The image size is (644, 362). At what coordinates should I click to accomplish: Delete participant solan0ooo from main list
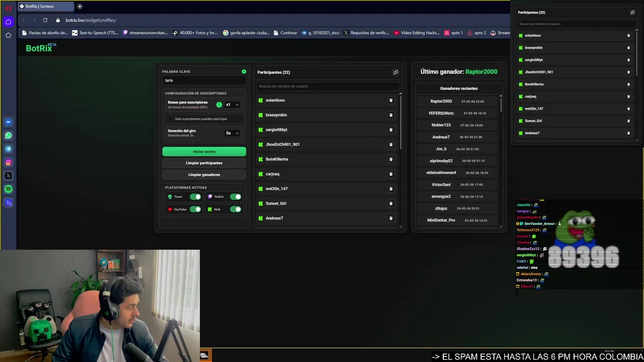[391, 101]
